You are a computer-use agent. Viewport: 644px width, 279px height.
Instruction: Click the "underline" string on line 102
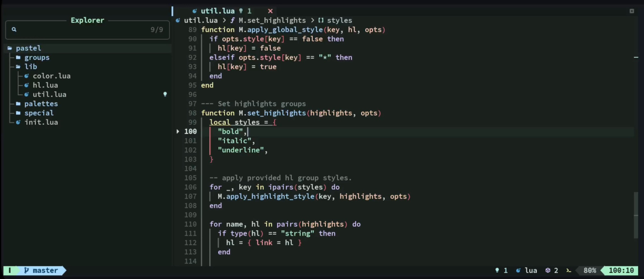pos(241,150)
